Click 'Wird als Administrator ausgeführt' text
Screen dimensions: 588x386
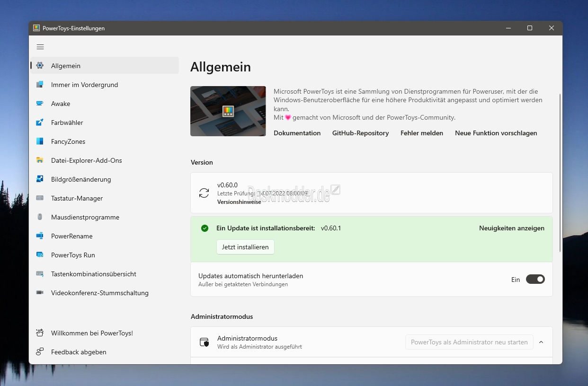pyautogui.click(x=259, y=347)
